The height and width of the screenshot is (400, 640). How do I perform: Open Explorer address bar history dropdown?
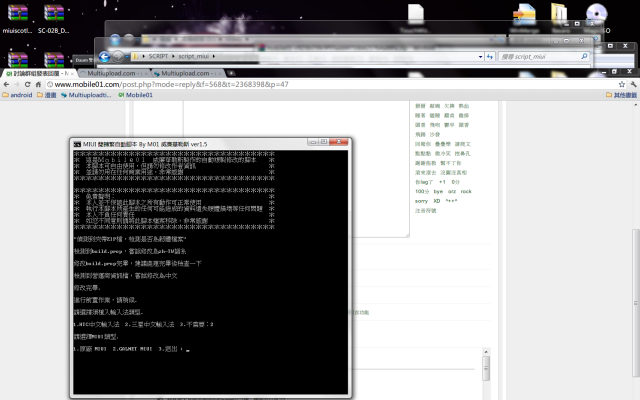pyautogui.click(x=480, y=57)
